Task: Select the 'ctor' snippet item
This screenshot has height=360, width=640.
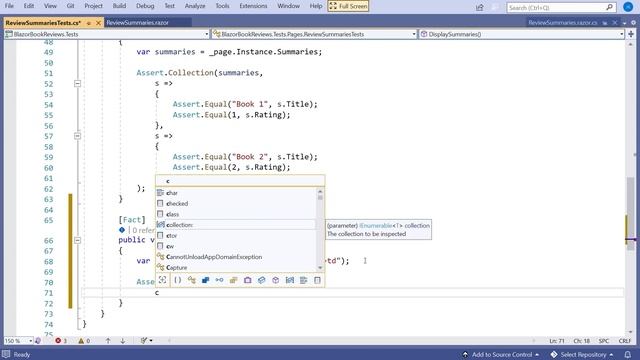Action: [x=236, y=236]
